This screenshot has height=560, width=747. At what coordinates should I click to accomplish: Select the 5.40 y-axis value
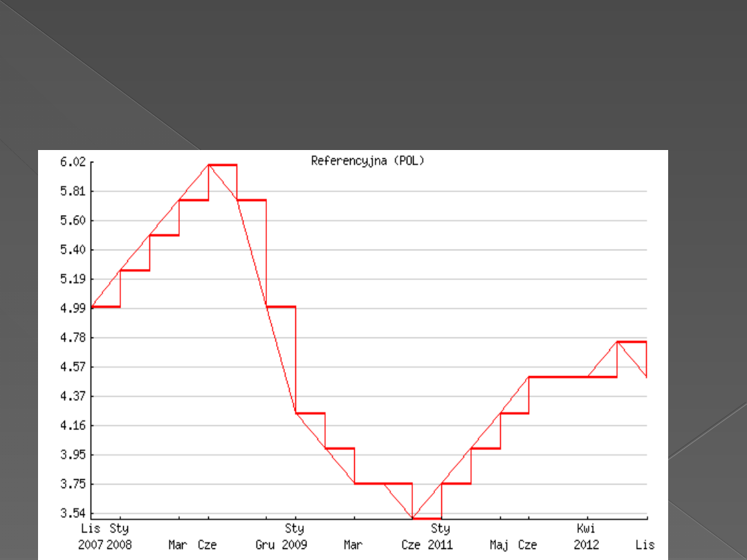[73, 250]
